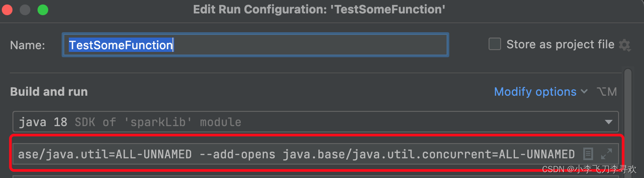
Task: Expand the VM options field with the arrows icon
Action: click(x=606, y=154)
